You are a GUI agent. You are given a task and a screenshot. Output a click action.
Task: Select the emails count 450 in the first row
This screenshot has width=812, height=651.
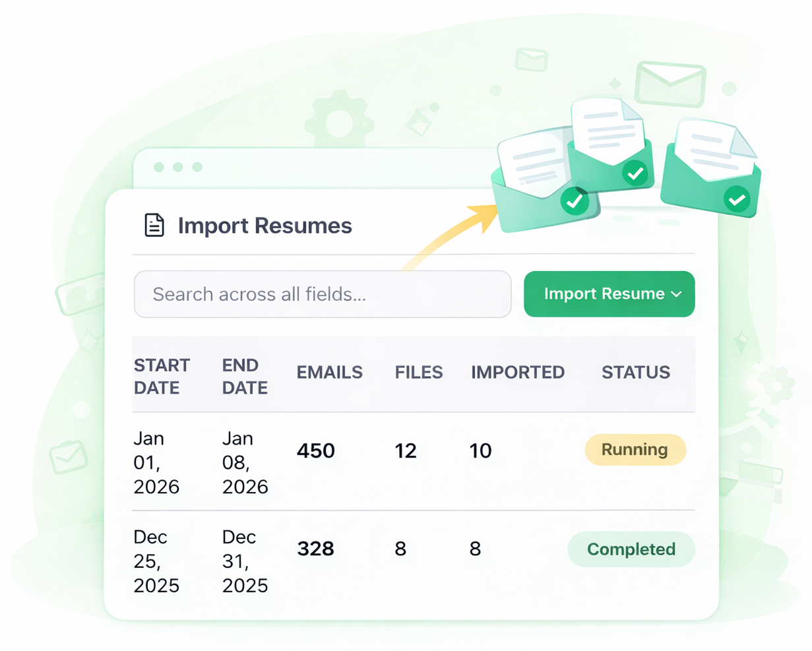[x=315, y=450]
